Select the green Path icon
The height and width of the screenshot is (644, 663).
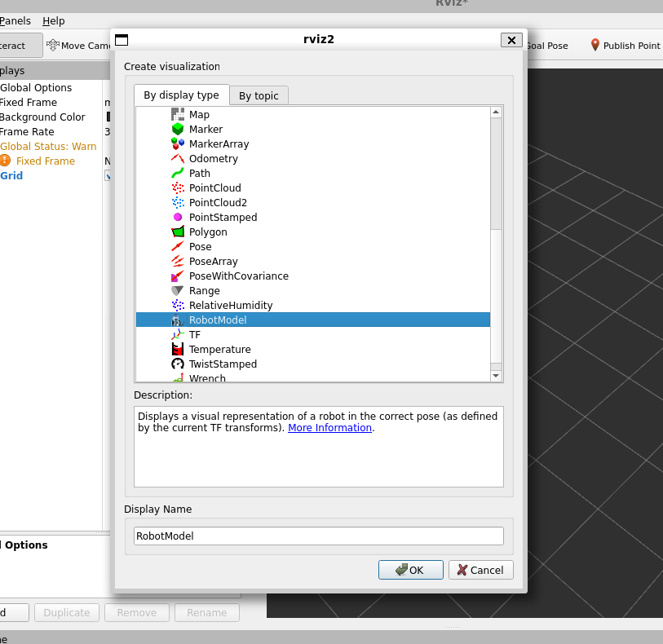178,174
